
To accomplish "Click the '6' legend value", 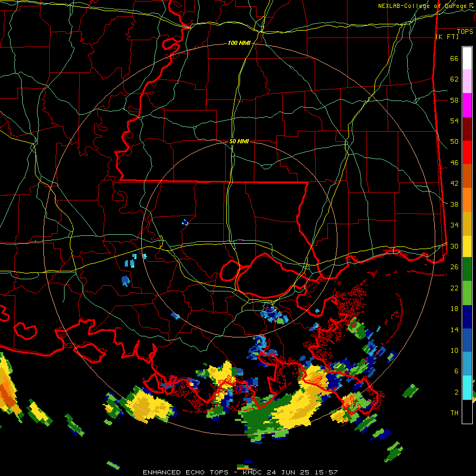I will click(456, 371).
